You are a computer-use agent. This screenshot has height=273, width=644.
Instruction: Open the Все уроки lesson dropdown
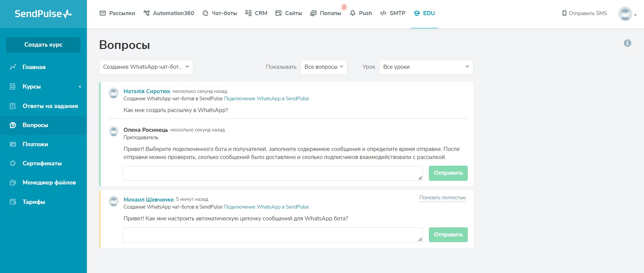[426, 67]
